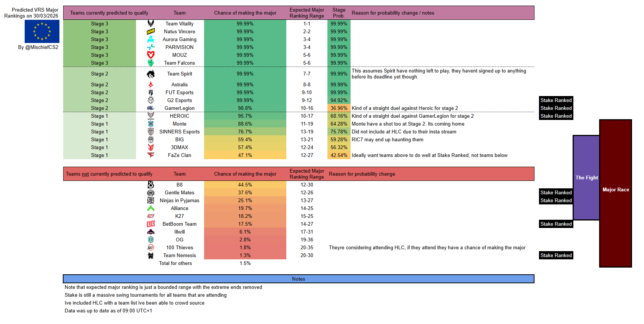Click the 100 Thieves logo icon
The height and width of the screenshot is (324, 644).
151,247
